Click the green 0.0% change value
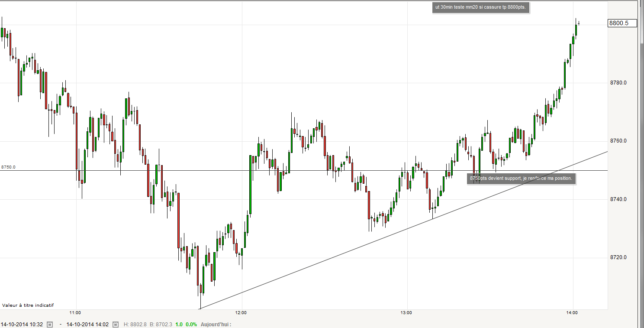The width and height of the screenshot is (644, 328). click(x=190, y=324)
